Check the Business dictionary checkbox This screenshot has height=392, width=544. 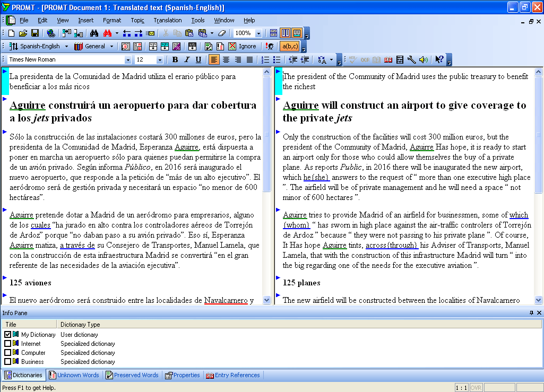point(7,361)
